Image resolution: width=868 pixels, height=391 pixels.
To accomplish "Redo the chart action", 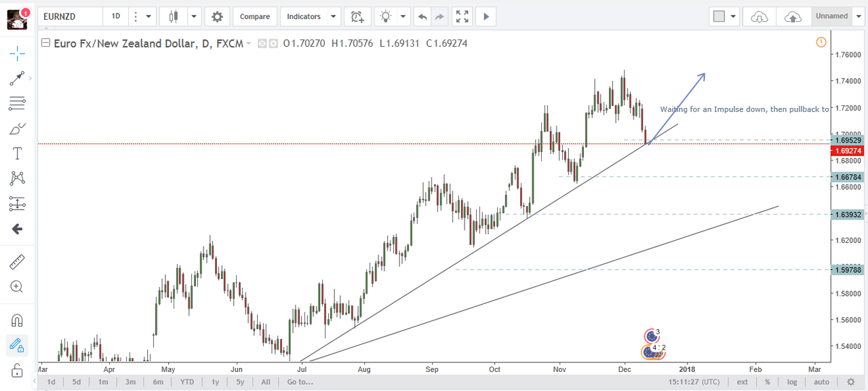I will pos(439,16).
